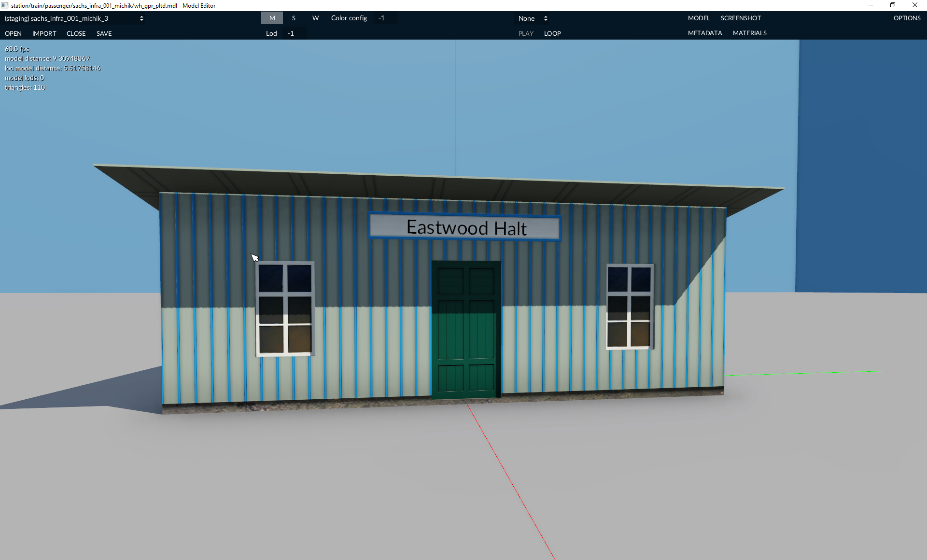This screenshot has height=560, width=927.
Task: Click the OPEN button
Action: (13, 33)
